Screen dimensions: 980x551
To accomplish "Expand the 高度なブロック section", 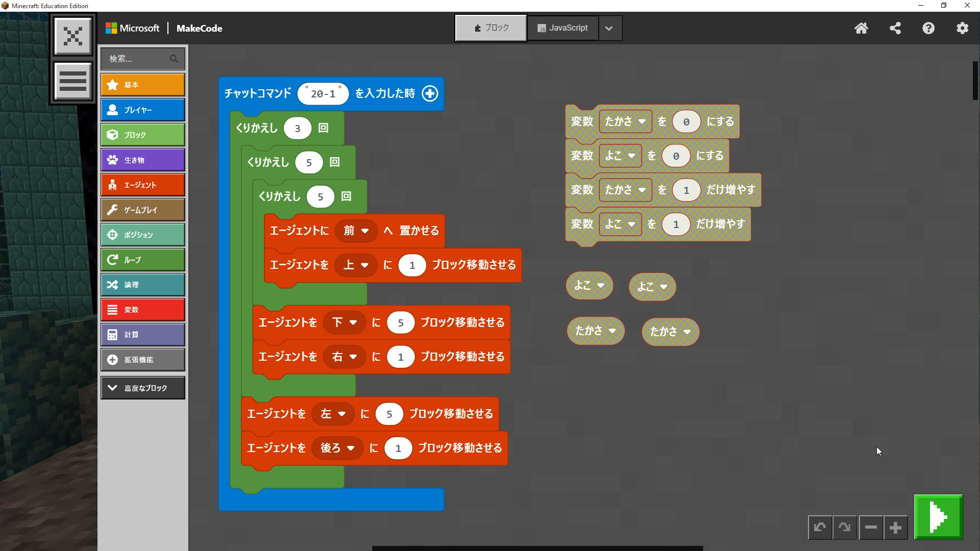I will point(143,388).
